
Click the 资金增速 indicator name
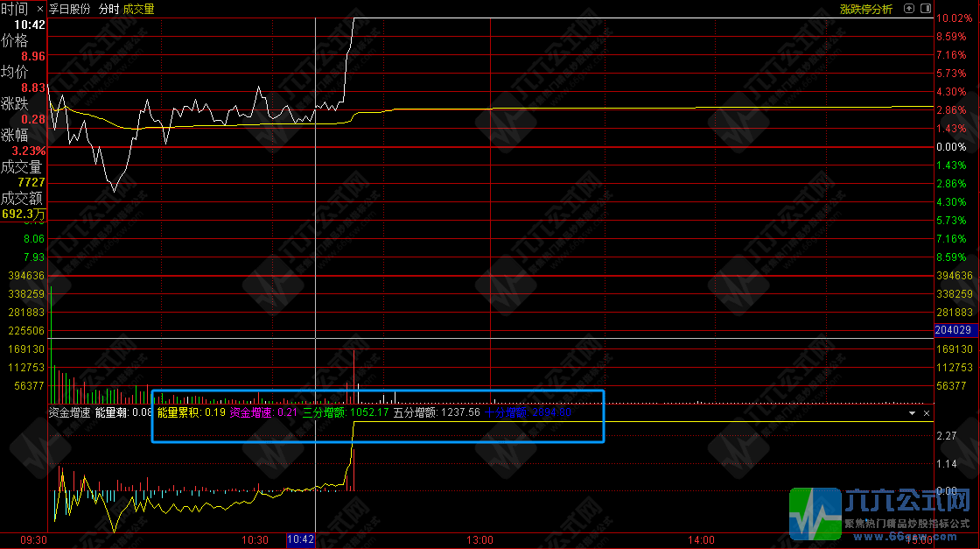click(x=68, y=412)
